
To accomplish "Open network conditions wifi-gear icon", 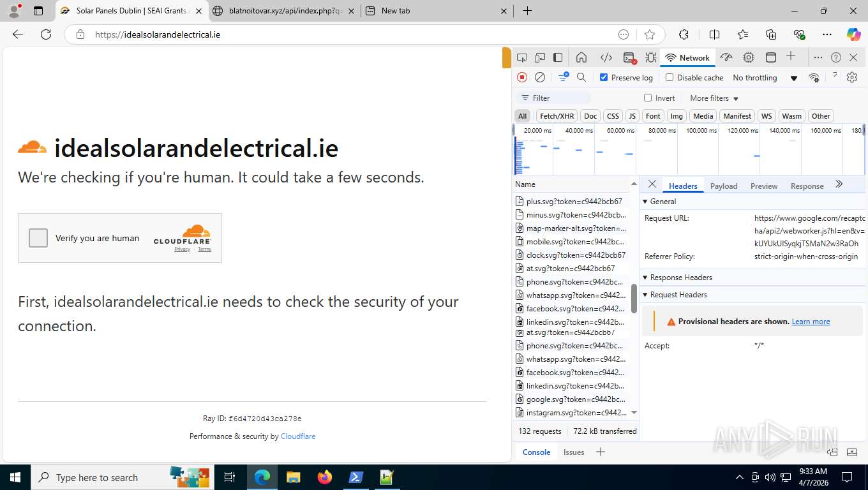I will click(814, 77).
